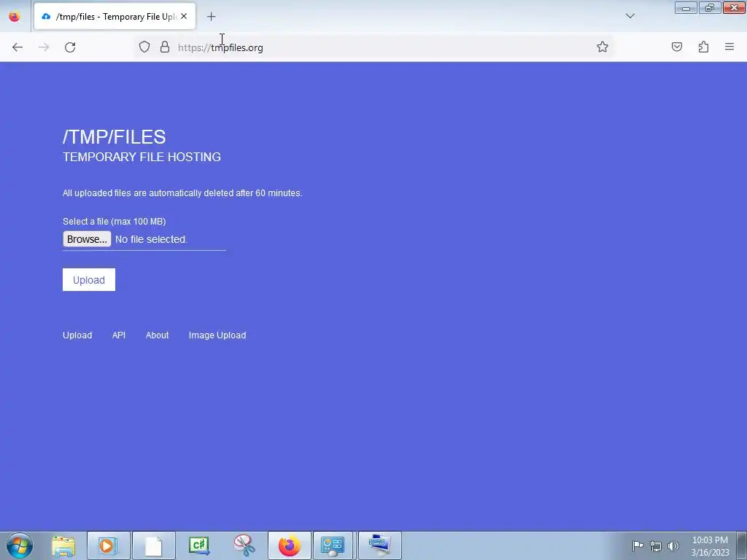
Task: Open Windows Explorer from the taskbar
Action: click(63, 545)
